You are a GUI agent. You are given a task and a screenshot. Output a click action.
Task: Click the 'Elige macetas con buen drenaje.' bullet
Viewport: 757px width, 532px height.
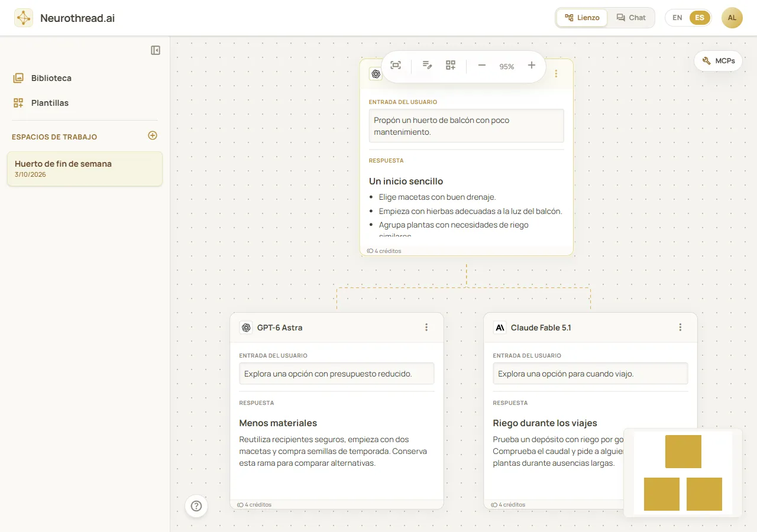tap(437, 197)
